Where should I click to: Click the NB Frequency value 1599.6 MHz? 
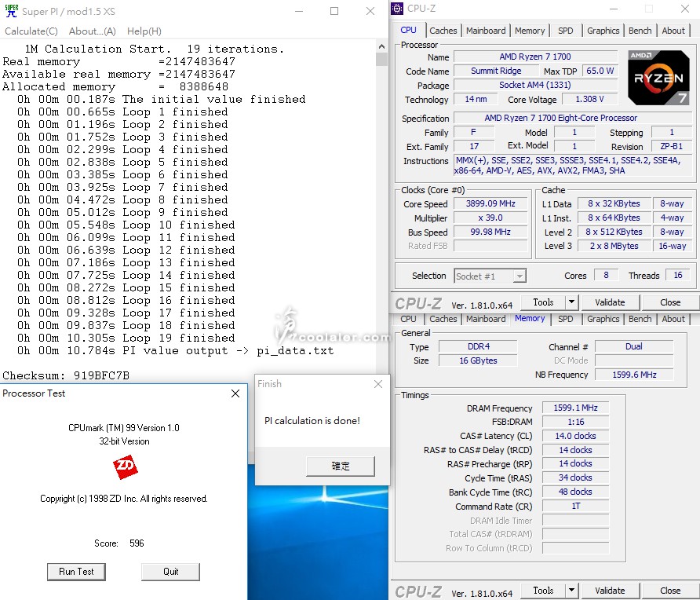(x=634, y=375)
